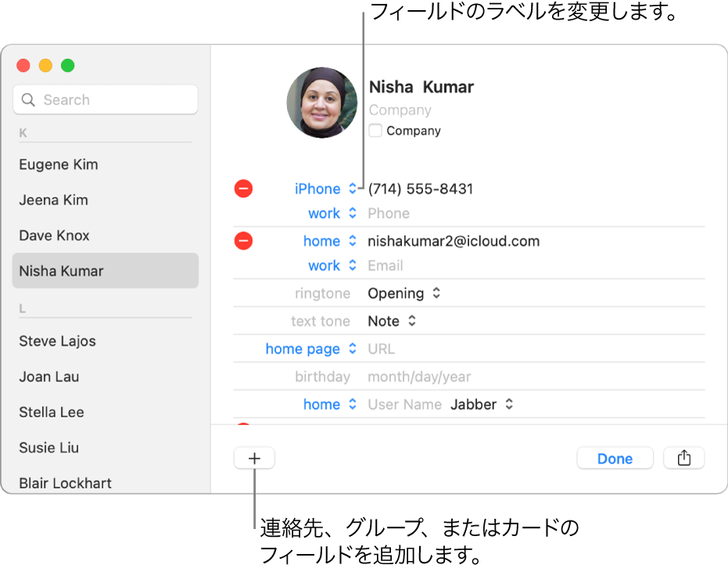Close the Contacts window
Image resolution: width=728 pixels, height=572 pixels.
23,66
